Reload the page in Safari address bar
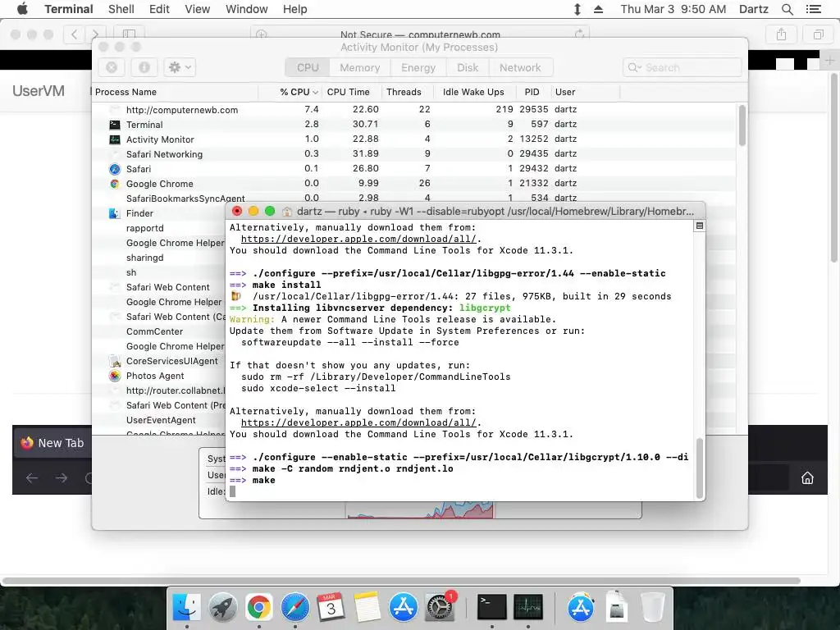 click(x=579, y=34)
